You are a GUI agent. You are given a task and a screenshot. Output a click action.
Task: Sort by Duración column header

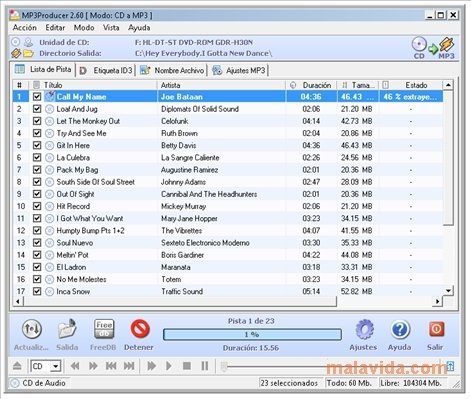click(x=311, y=85)
